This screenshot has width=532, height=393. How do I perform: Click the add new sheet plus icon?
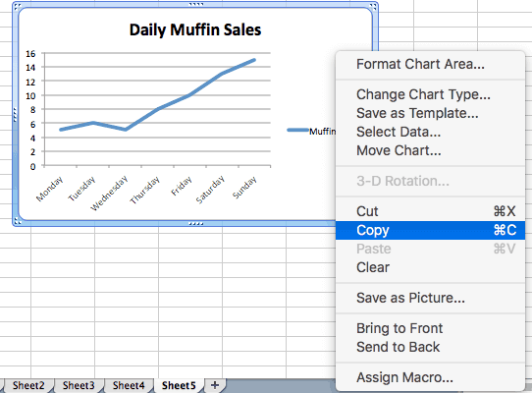coord(214,385)
